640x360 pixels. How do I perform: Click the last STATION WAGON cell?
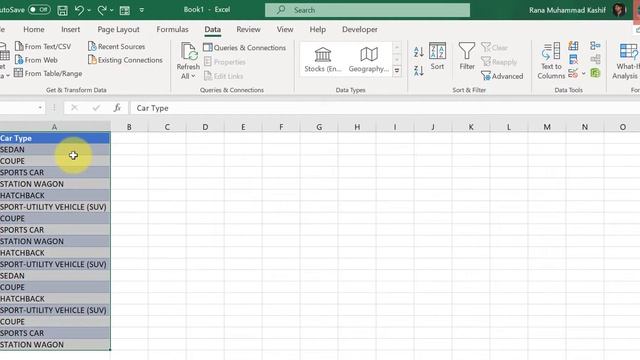pyautogui.click(x=55, y=344)
